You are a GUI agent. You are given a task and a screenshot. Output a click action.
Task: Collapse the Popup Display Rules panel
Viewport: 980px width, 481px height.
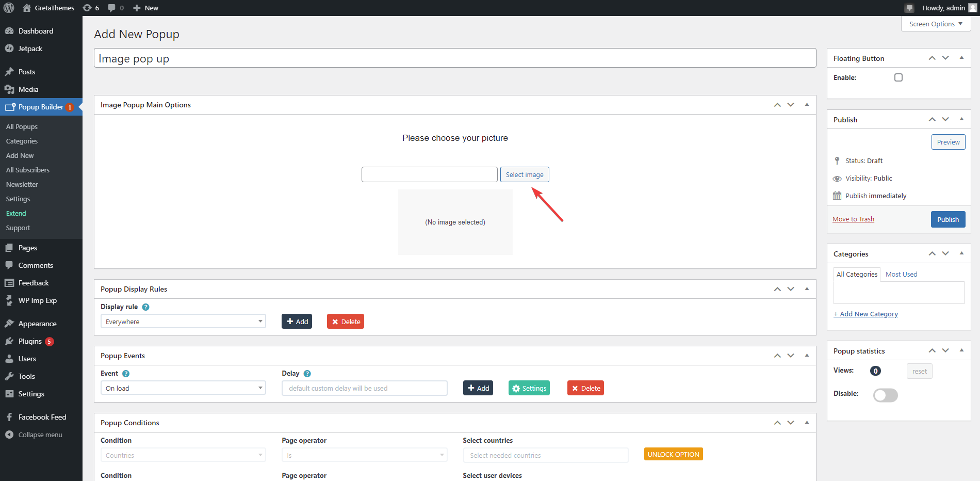pyautogui.click(x=807, y=289)
